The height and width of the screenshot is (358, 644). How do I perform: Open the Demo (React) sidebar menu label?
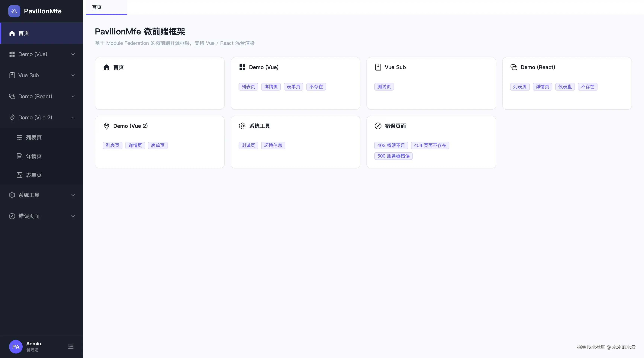point(35,96)
